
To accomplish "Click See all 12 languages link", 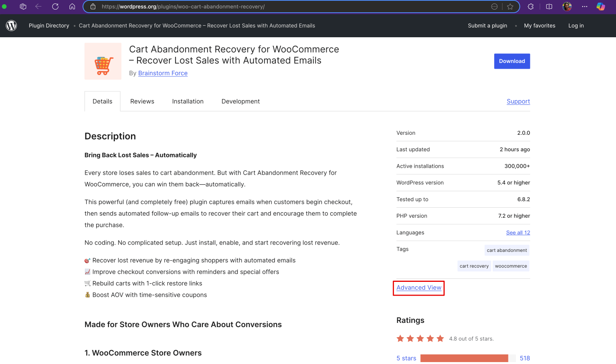I will point(518,233).
